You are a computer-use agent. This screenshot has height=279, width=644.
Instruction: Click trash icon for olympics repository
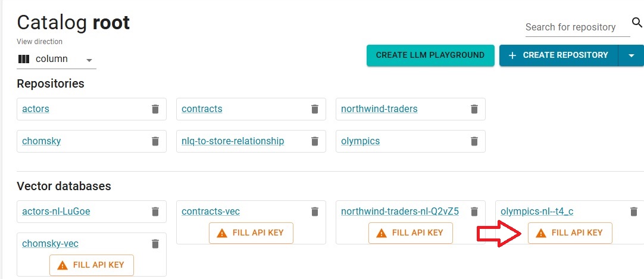(x=474, y=141)
